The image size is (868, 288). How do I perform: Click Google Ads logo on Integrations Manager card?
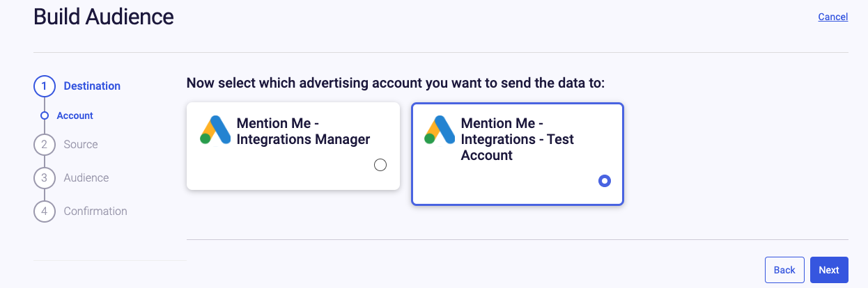tap(215, 129)
